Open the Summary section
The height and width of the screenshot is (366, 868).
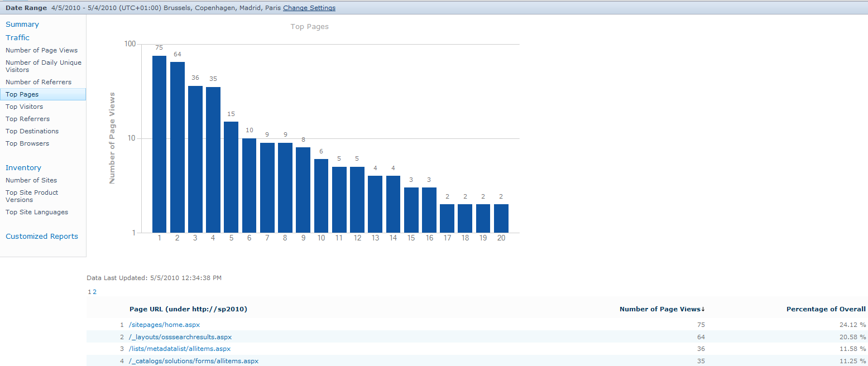tap(22, 25)
